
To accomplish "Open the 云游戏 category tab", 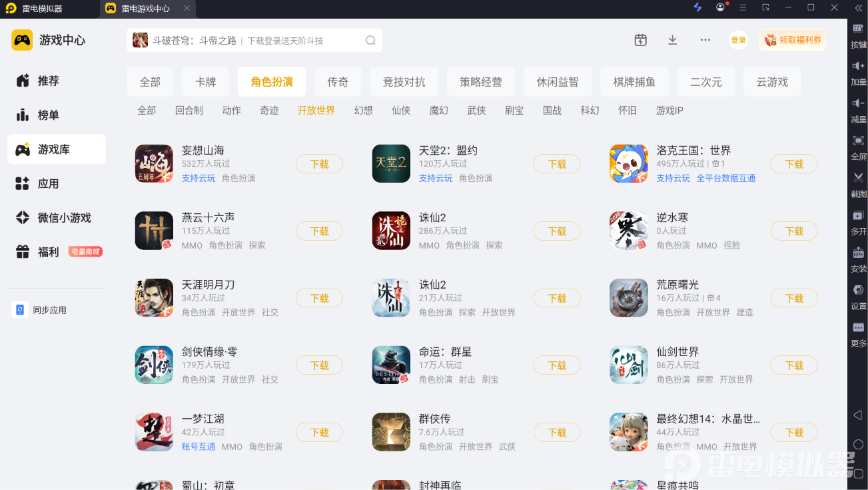I will 772,82.
